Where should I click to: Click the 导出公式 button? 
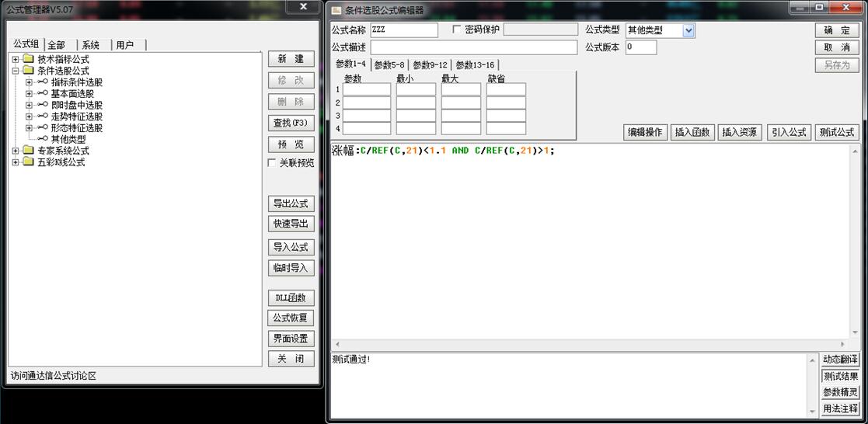(x=291, y=203)
